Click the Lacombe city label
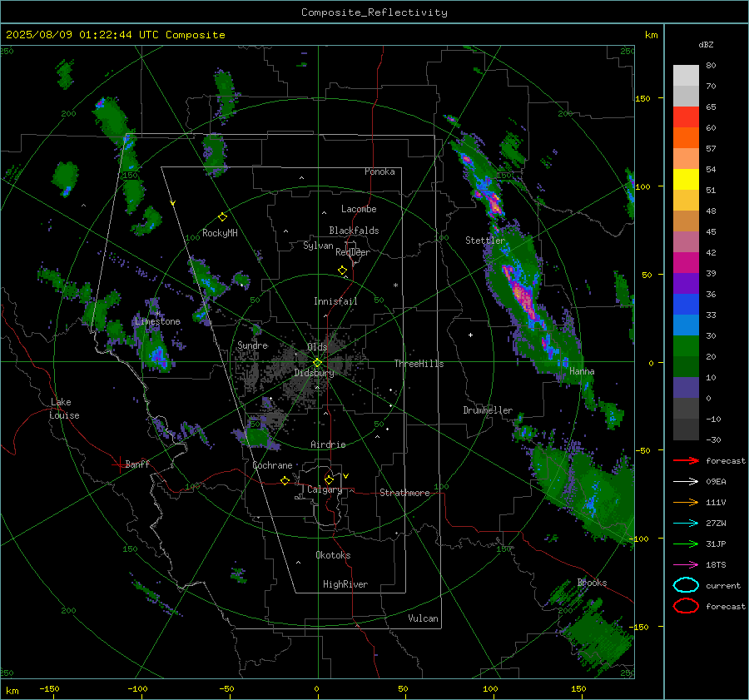This screenshot has width=749, height=700. (359, 209)
